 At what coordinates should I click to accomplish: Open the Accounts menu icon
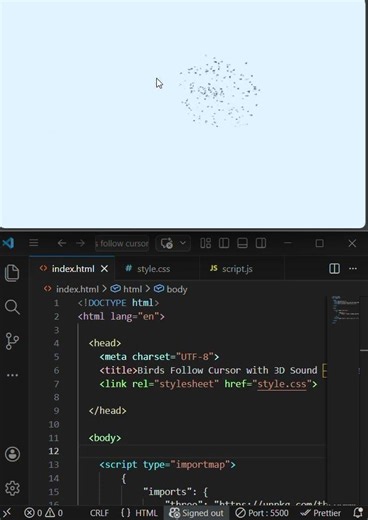pyautogui.click(x=13, y=454)
